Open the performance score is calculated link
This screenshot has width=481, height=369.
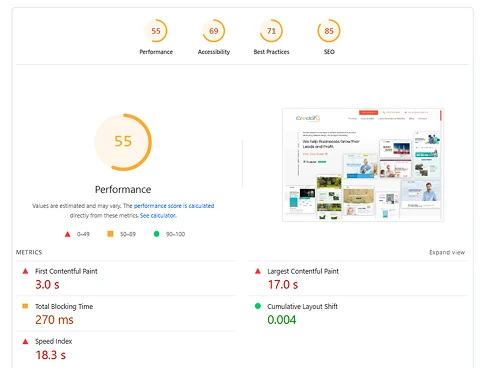(174, 206)
